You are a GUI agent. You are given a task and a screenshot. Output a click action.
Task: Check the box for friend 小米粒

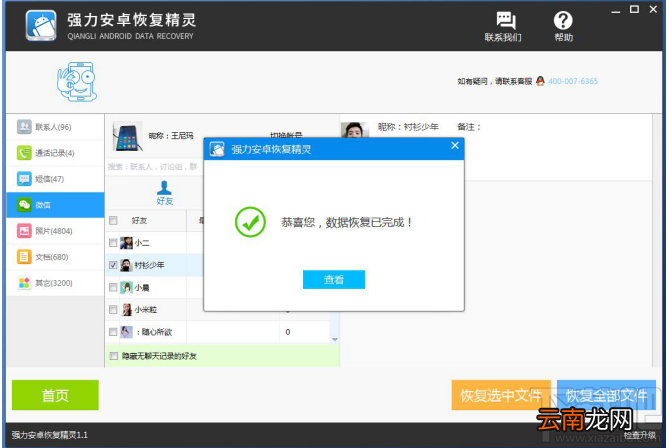(113, 309)
